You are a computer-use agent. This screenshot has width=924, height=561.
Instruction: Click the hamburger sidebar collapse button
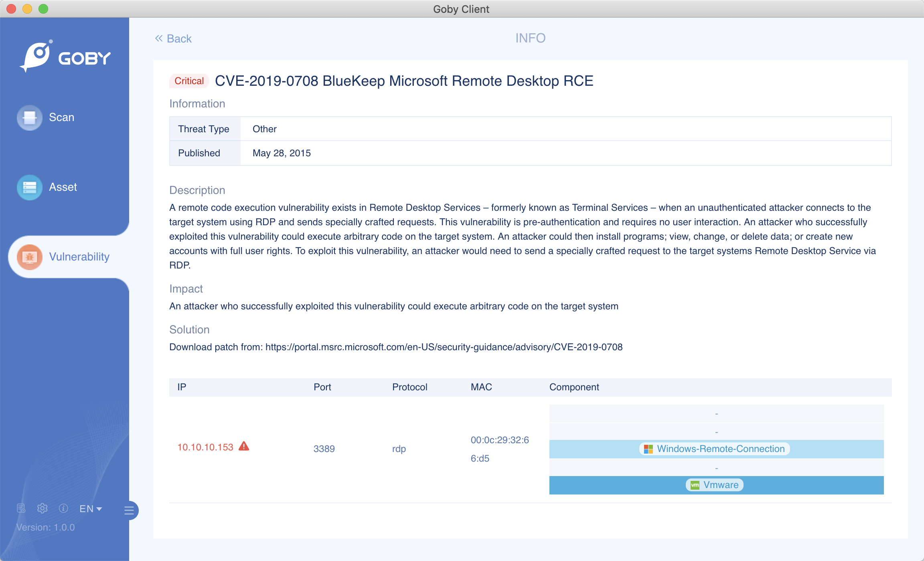129,510
